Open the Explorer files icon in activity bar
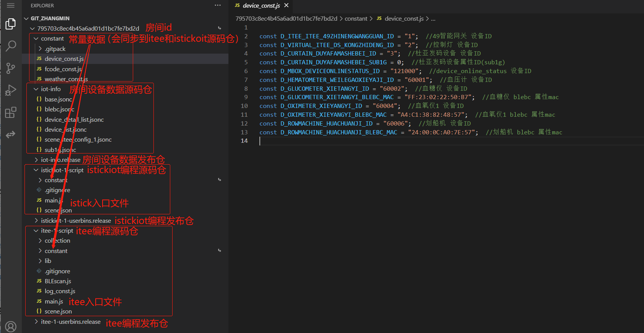The height and width of the screenshot is (333, 644). pyautogui.click(x=11, y=24)
